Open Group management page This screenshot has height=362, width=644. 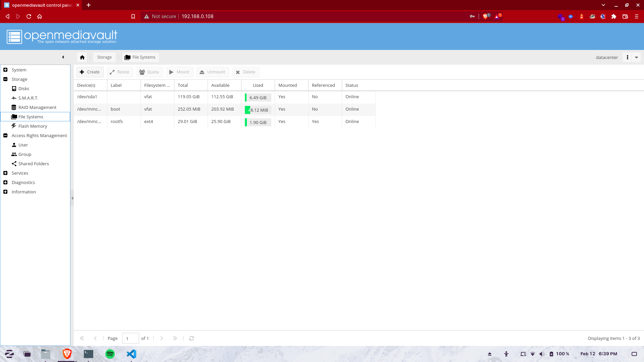pos(24,154)
